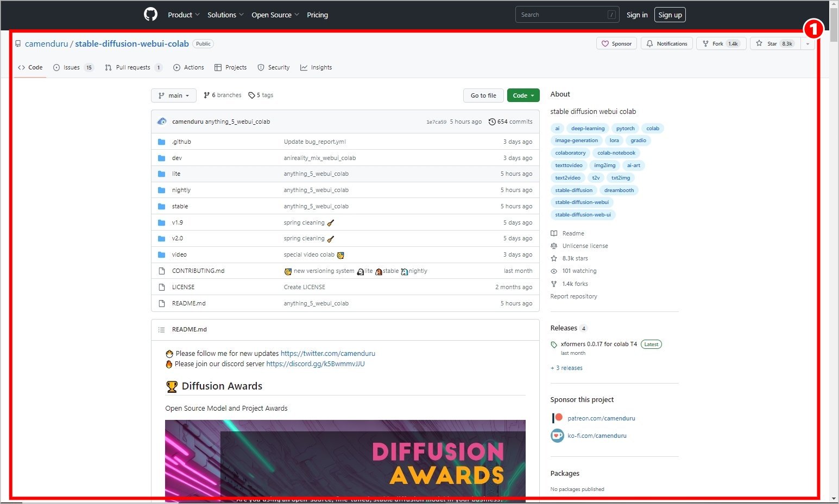Click the CONTRIBUTING.md file icon
The width and height of the screenshot is (839, 504).
pyautogui.click(x=161, y=271)
